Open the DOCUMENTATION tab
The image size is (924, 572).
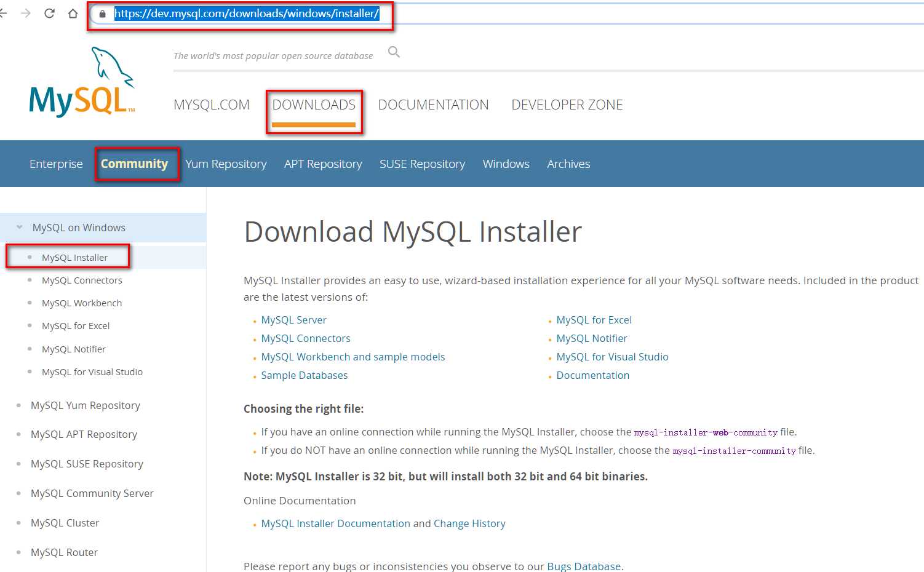[x=433, y=105]
